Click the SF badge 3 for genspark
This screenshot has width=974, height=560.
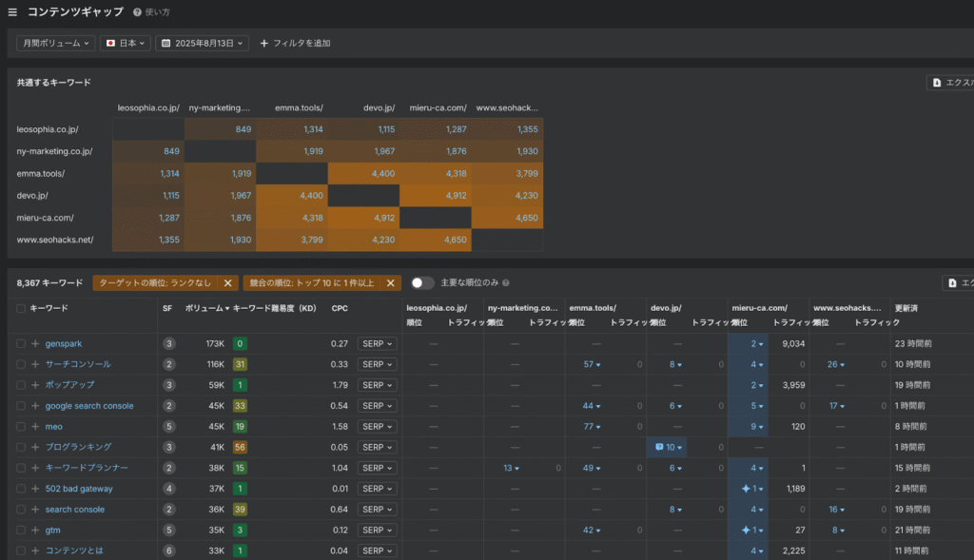[x=169, y=343]
